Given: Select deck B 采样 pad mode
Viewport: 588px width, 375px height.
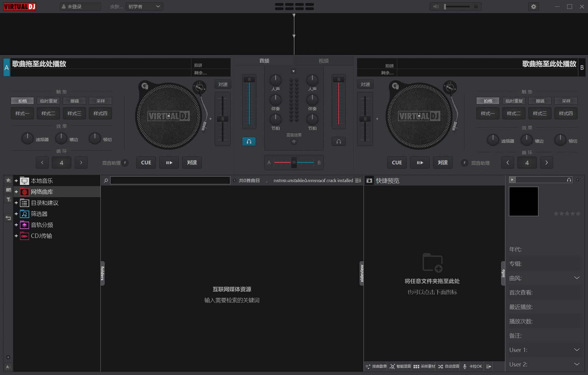Looking at the screenshot, I should (566, 101).
